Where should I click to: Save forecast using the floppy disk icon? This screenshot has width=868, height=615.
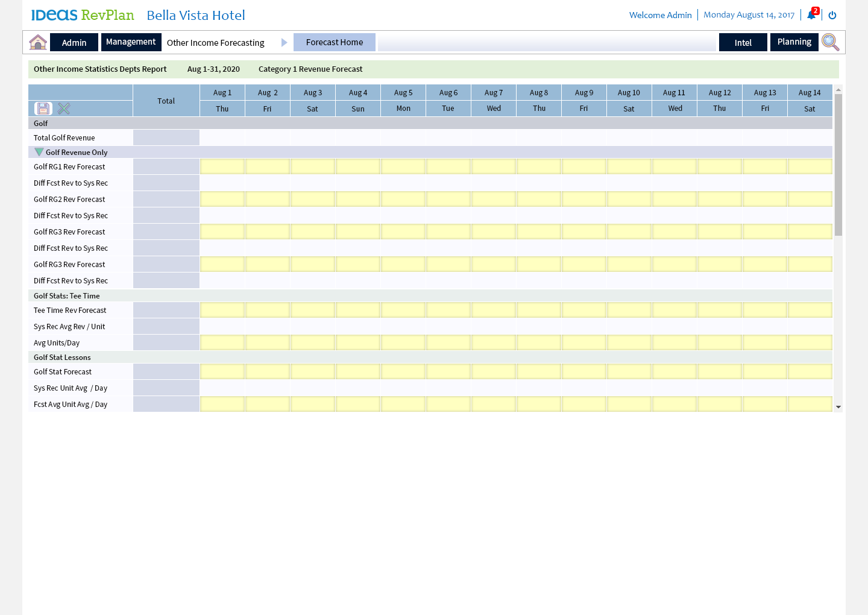pyautogui.click(x=43, y=109)
